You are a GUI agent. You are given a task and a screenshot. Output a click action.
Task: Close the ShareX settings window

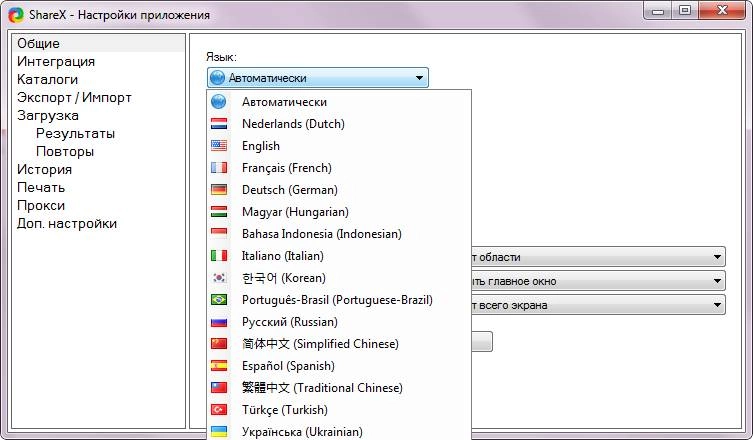click(722, 11)
